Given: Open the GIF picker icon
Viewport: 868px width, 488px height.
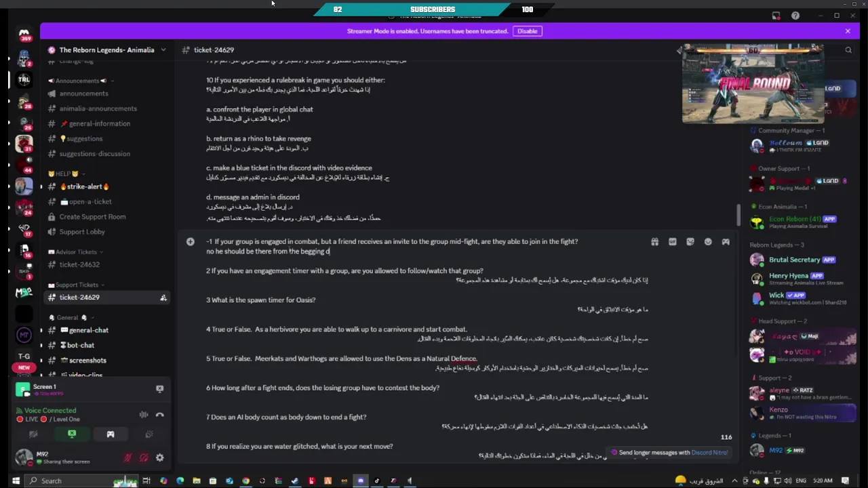Looking at the screenshot, I should tap(672, 242).
